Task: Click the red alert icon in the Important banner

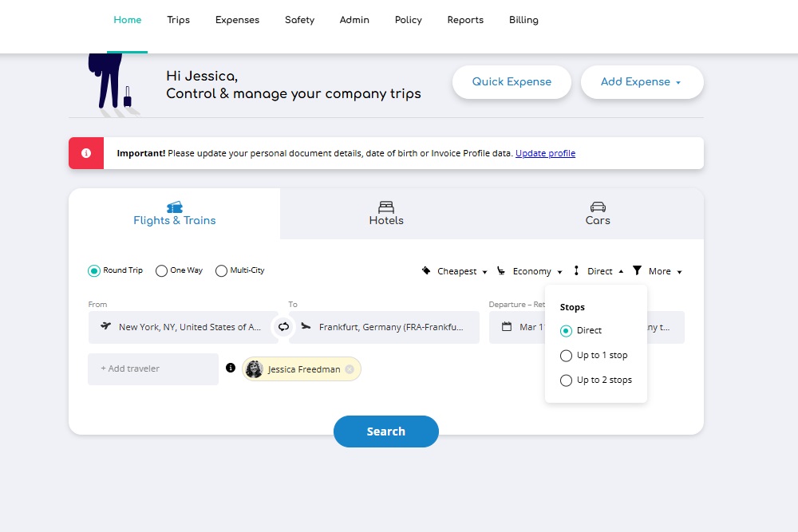Action: click(x=86, y=152)
